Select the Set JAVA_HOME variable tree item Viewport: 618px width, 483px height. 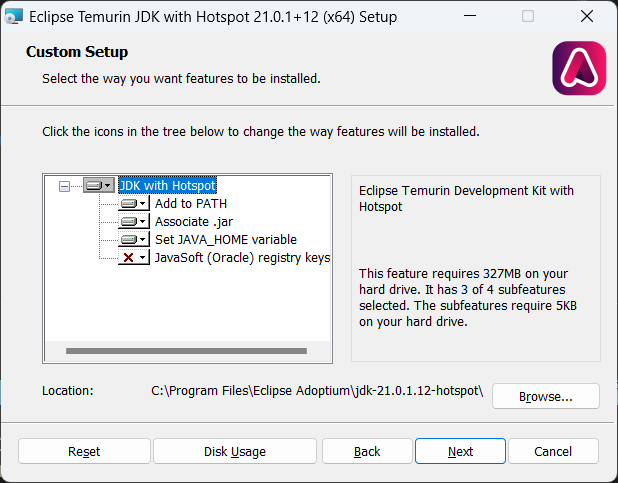226,239
